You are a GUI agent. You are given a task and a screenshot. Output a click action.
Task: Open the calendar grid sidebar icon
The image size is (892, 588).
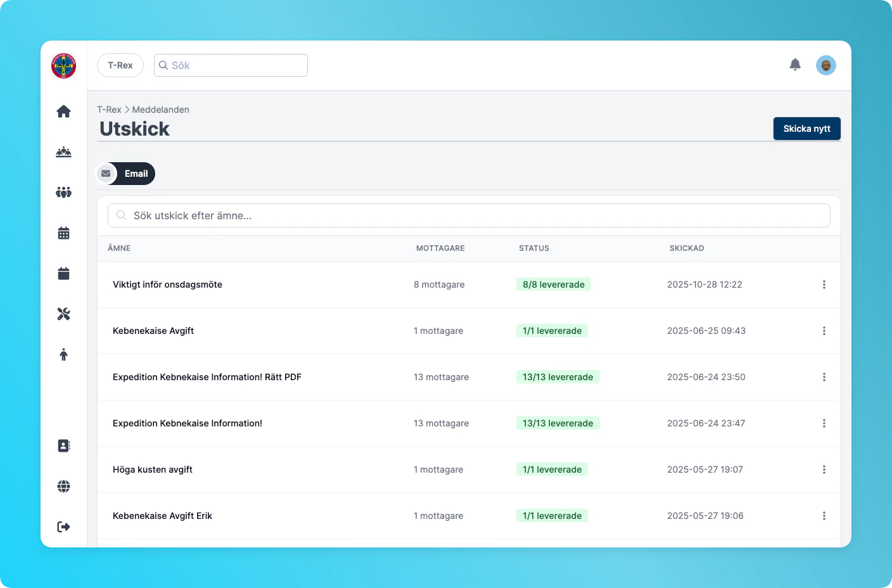(64, 233)
